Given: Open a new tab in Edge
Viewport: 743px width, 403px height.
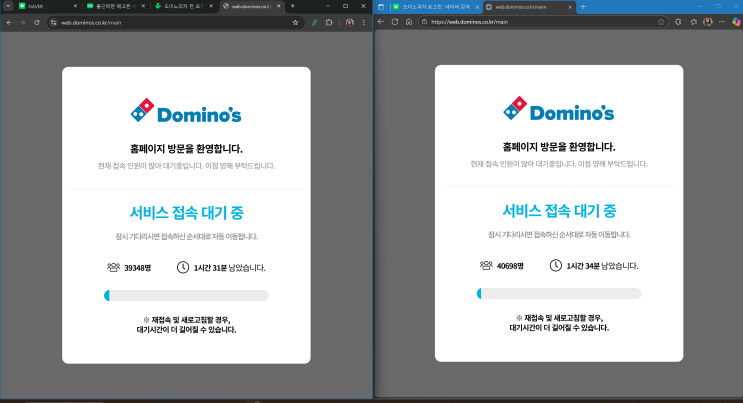Looking at the screenshot, I should tap(583, 7).
